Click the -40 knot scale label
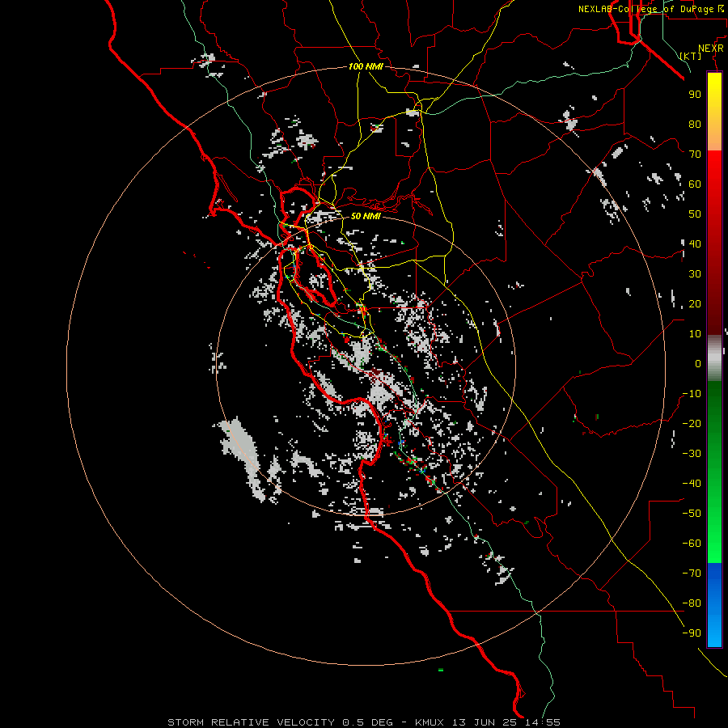Screen dimensions: 728x728 [692, 484]
